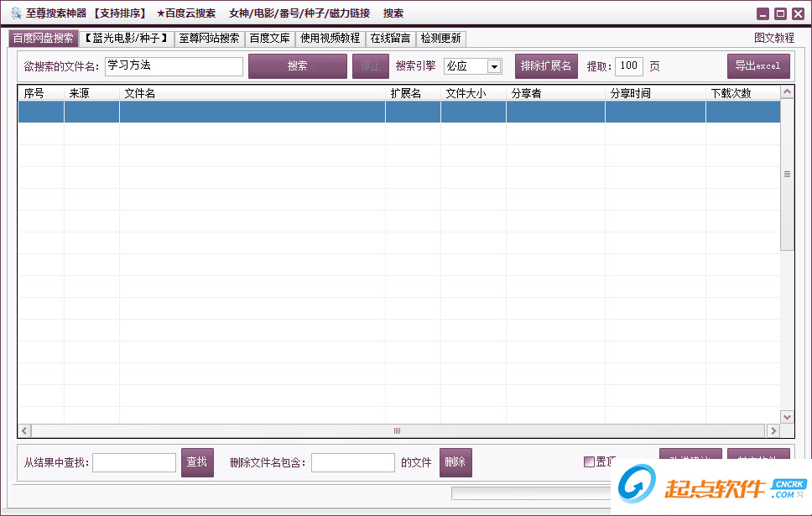Click the vertical scrollbar down arrow

coord(787,417)
